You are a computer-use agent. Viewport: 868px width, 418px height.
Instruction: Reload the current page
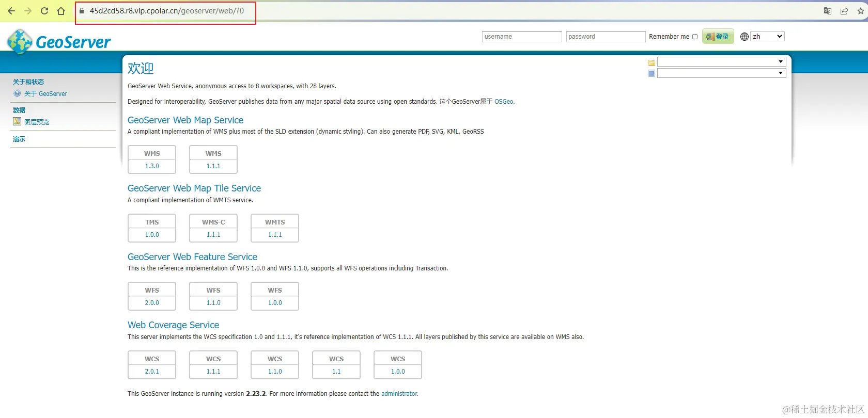pos(44,11)
